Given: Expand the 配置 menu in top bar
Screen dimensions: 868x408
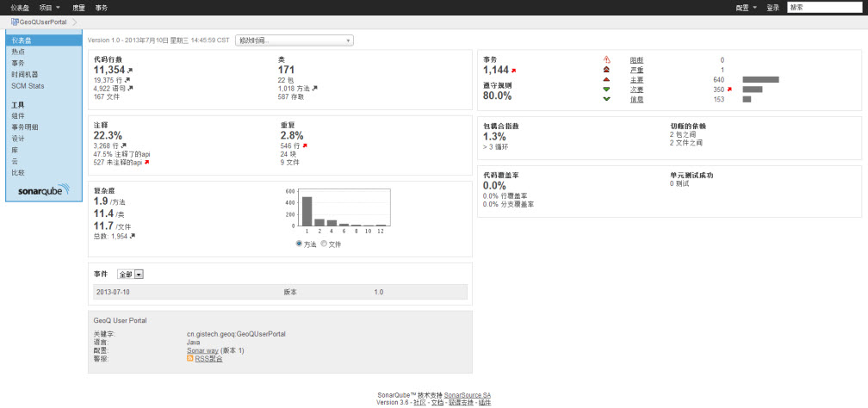Looking at the screenshot, I should pyautogui.click(x=747, y=8).
